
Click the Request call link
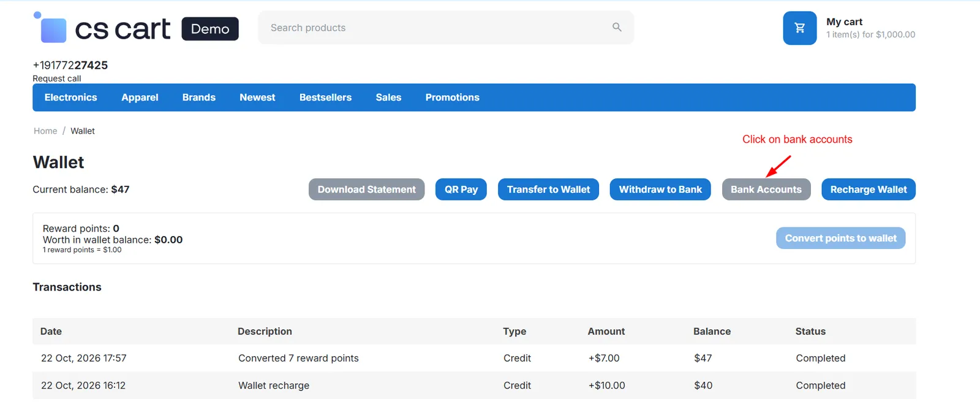pyautogui.click(x=57, y=78)
